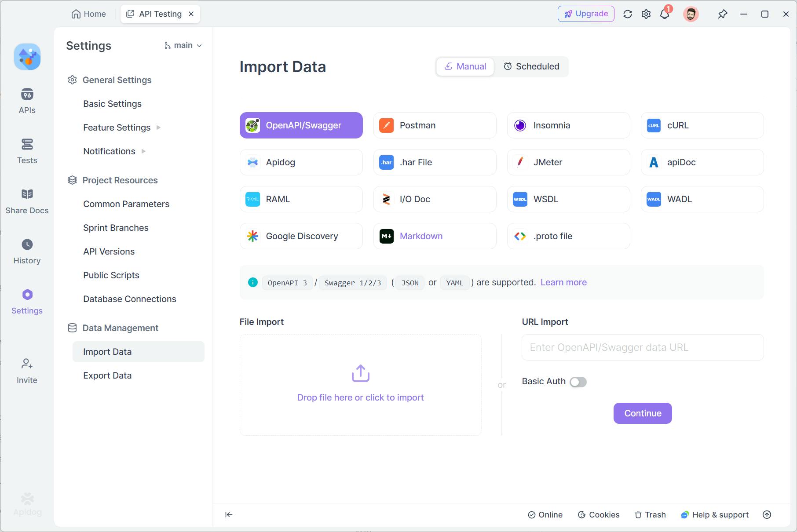Open Trash in footer

(x=650, y=515)
